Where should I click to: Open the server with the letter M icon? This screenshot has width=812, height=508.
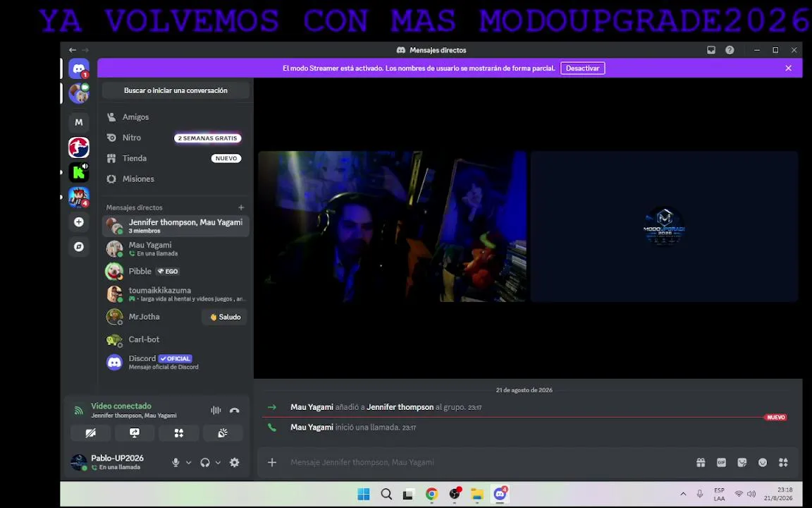tap(79, 122)
